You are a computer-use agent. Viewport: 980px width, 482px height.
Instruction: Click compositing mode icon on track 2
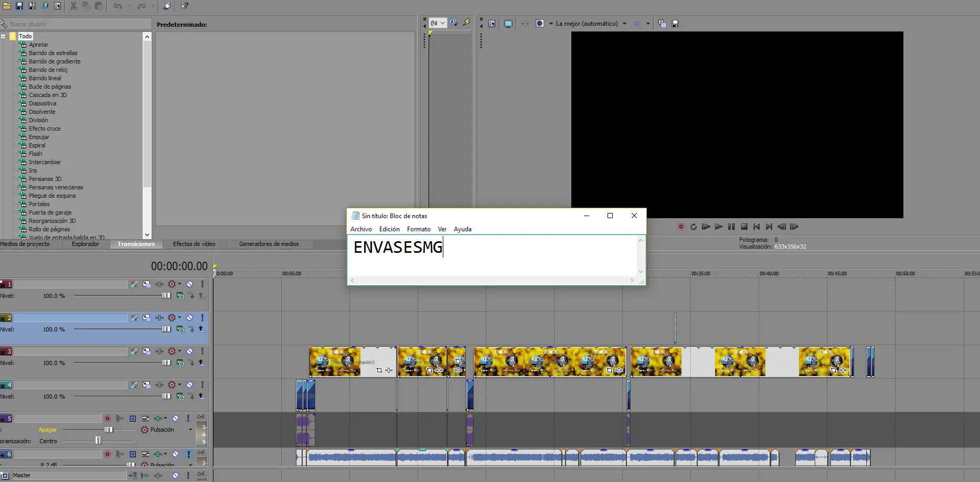point(180,329)
